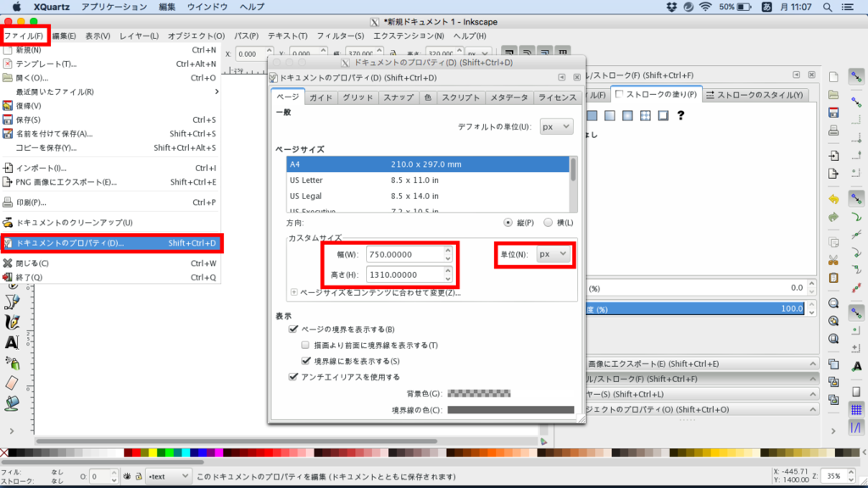Choose flat color fill style icon
The width and height of the screenshot is (868, 488).
592,115
